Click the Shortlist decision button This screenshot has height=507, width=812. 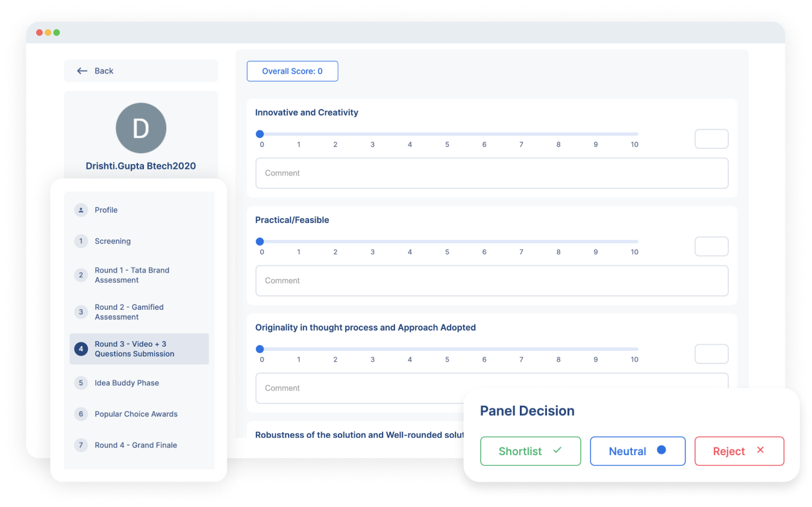[x=530, y=451]
